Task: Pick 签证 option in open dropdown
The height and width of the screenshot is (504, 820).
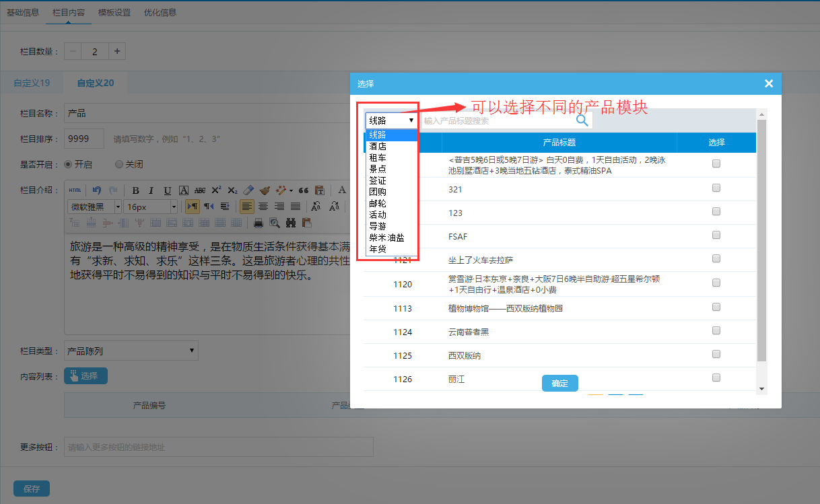Action: [x=378, y=180]
